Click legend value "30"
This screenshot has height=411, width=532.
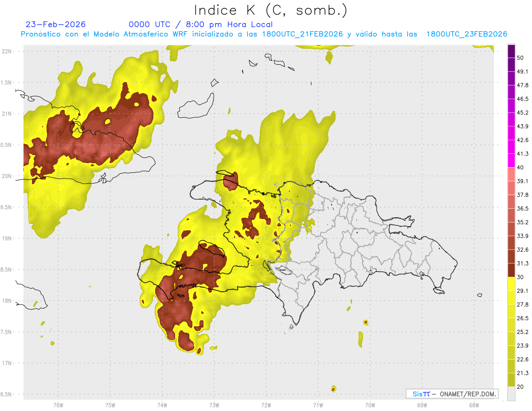click(x=520, y=277)
